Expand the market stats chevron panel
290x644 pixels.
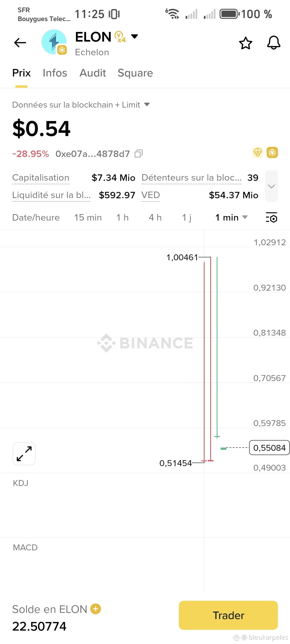click(x=271, y=186)
